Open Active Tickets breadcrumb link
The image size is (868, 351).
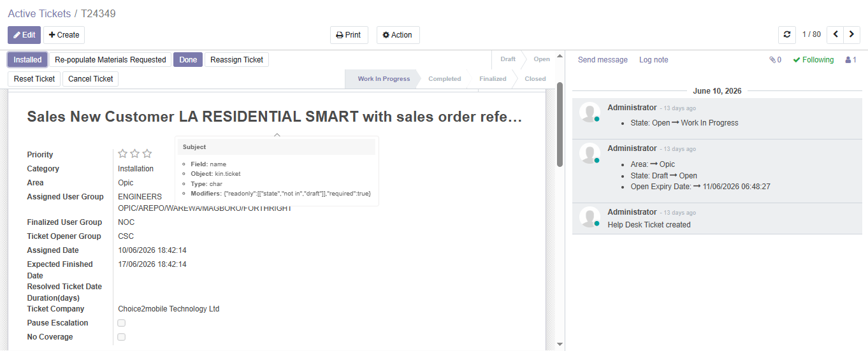tap(38, 13)
